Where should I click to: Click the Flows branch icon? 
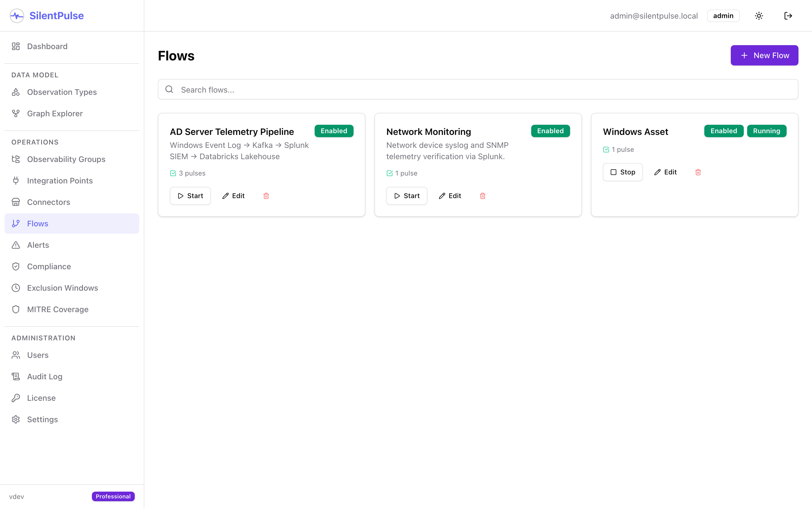click(x=16, y=224)
